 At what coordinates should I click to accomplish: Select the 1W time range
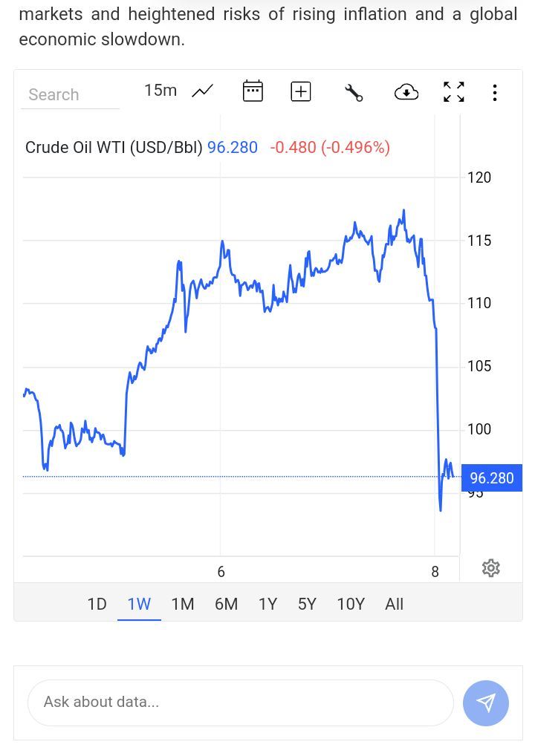(x=139, y=604)
